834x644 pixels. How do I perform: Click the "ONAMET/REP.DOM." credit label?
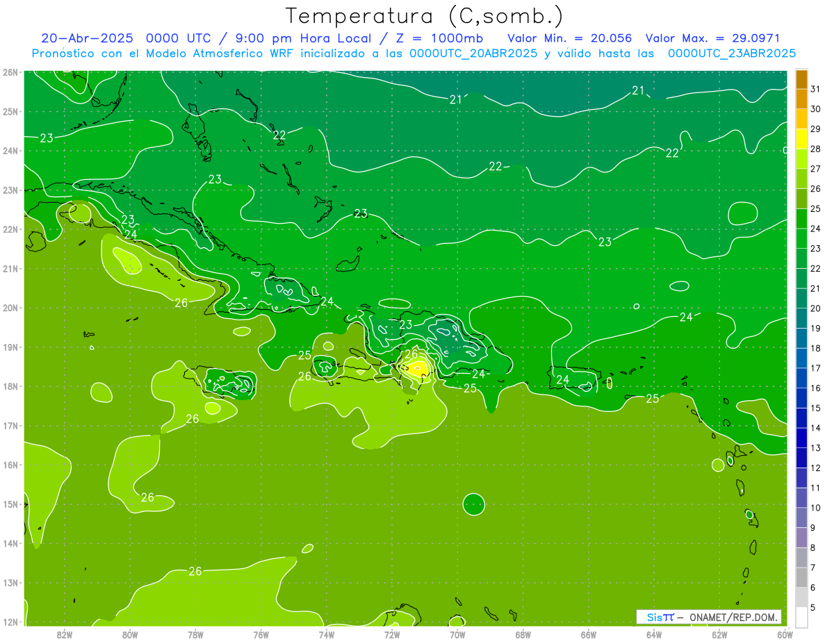pos(733,617)
